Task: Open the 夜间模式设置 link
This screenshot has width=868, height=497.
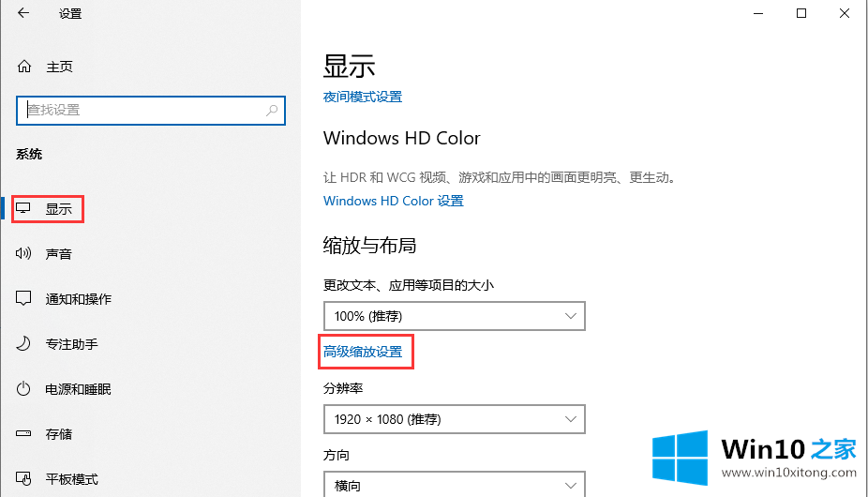Action: tap(363, 97)
